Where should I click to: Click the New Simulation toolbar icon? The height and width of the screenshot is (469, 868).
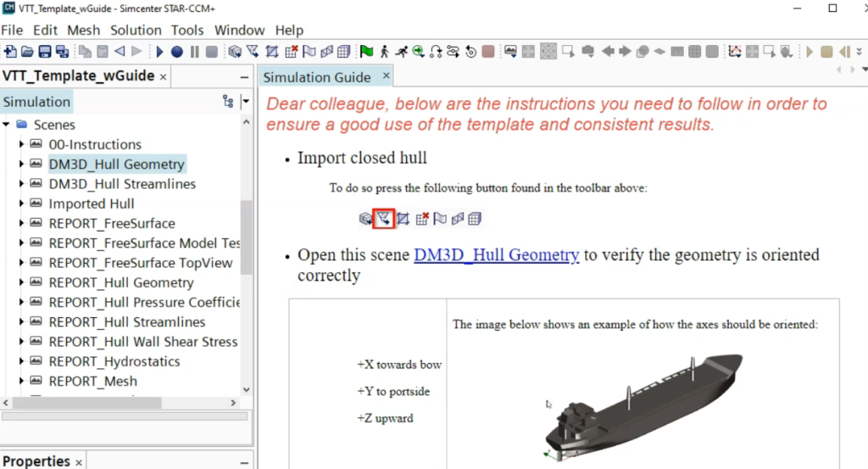coord(10,52)
